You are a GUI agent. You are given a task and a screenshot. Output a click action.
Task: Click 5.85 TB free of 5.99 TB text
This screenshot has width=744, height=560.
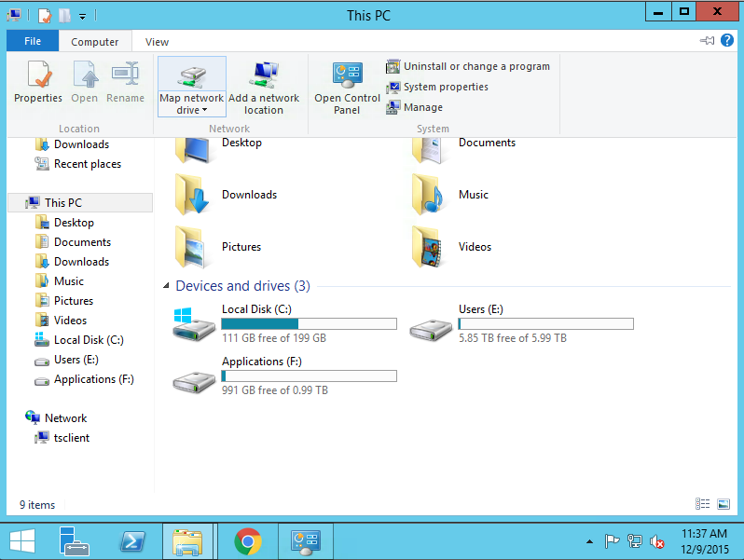tap(513, 338)
